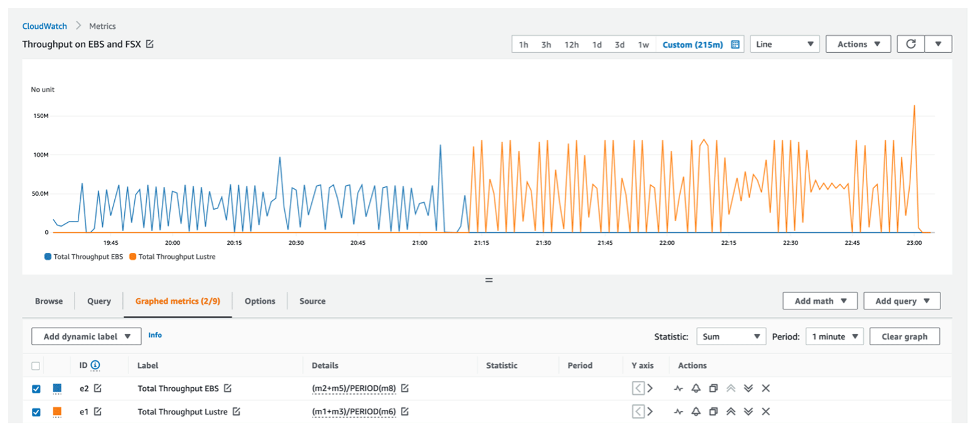980x435 pixels.
Task: Remove the Total Throughput EBS metric
Action: click(x=765, y=389)
